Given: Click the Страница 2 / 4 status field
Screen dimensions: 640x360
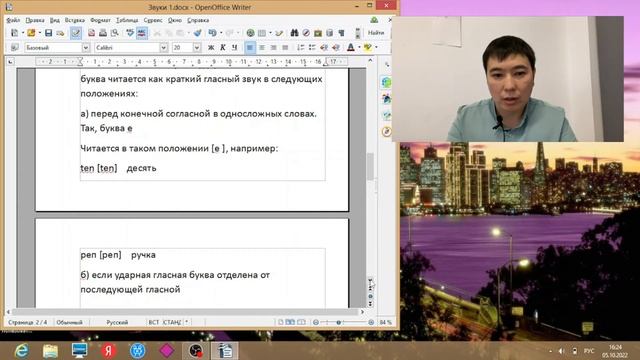Looking at the screenshot, I should click(28, 322).
